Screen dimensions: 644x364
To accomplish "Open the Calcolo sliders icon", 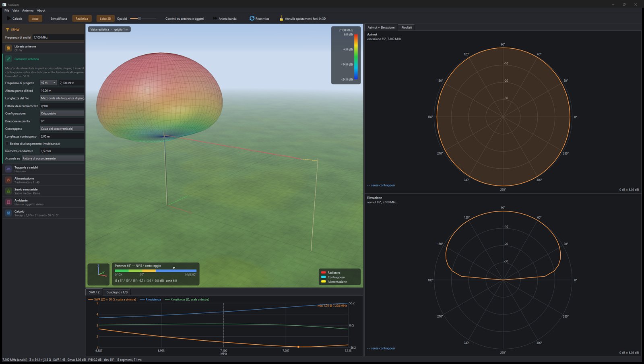I will point(8,213).
